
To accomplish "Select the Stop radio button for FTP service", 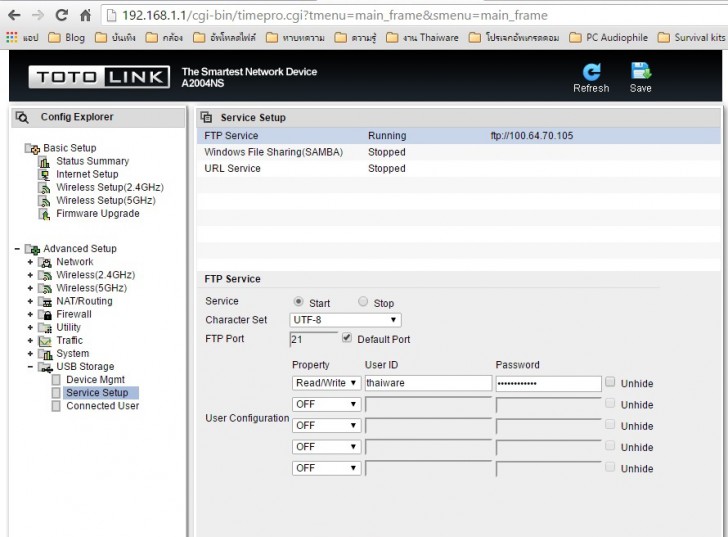I will (x=363, y=302).
